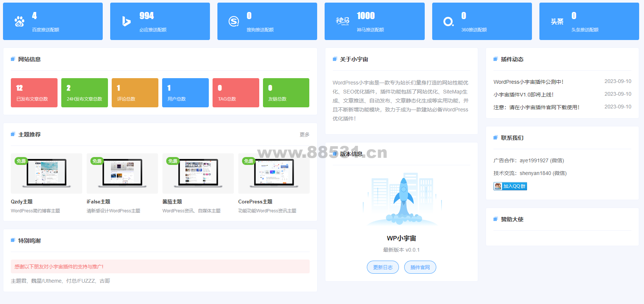The image size is (644, 304).
Task: Click the 蓄茄主题 title
Action: point(172,202)
